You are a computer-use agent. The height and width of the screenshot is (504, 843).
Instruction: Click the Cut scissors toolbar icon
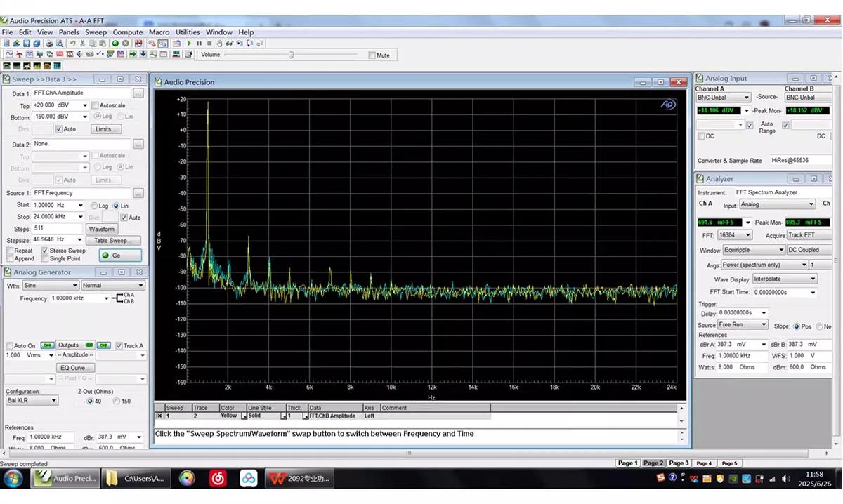(x=82, y=44)
